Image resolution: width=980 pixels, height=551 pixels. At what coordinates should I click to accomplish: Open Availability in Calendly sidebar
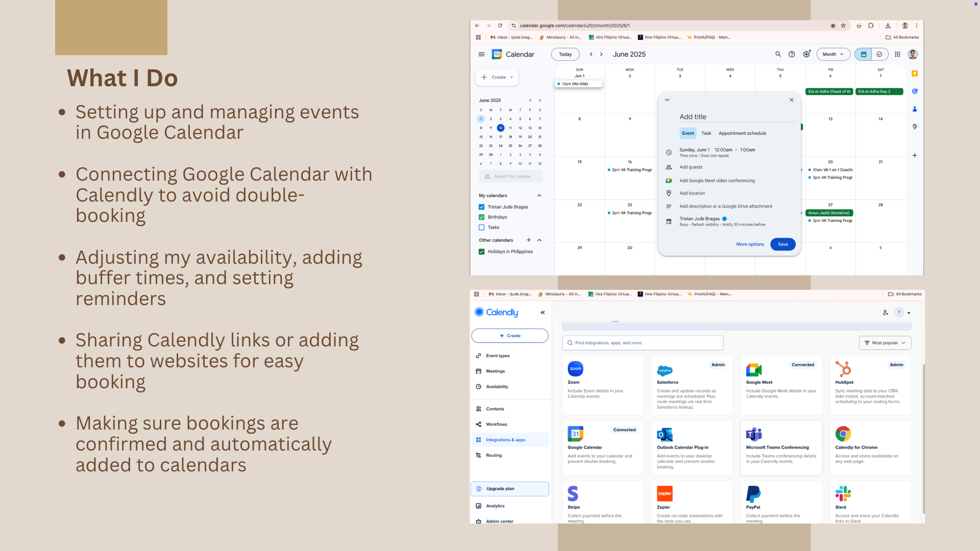[497, 387]
